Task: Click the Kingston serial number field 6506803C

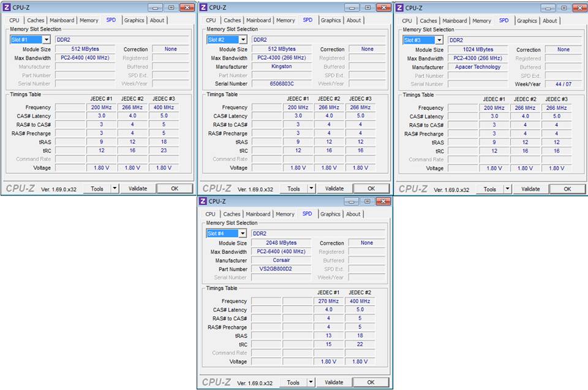Action: tap(281, 83)
